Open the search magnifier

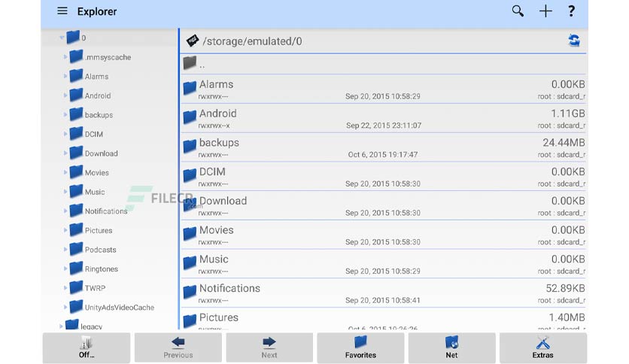pos(518,11)
